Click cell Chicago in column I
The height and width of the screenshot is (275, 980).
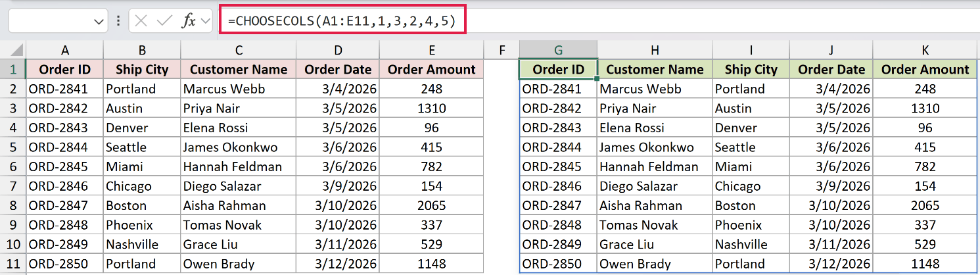pos(751,186)
